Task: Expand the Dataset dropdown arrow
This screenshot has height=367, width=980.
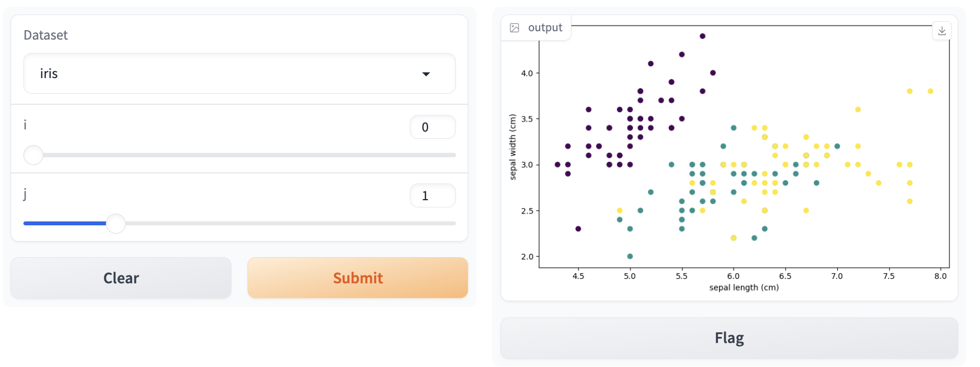Action: 426,74
